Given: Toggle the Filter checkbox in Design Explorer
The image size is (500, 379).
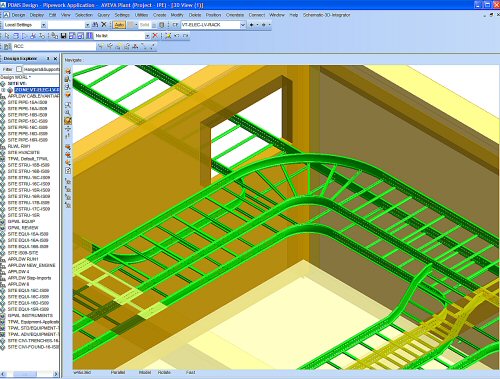Looking at the screenshot, I should click(x=19, y=69).
